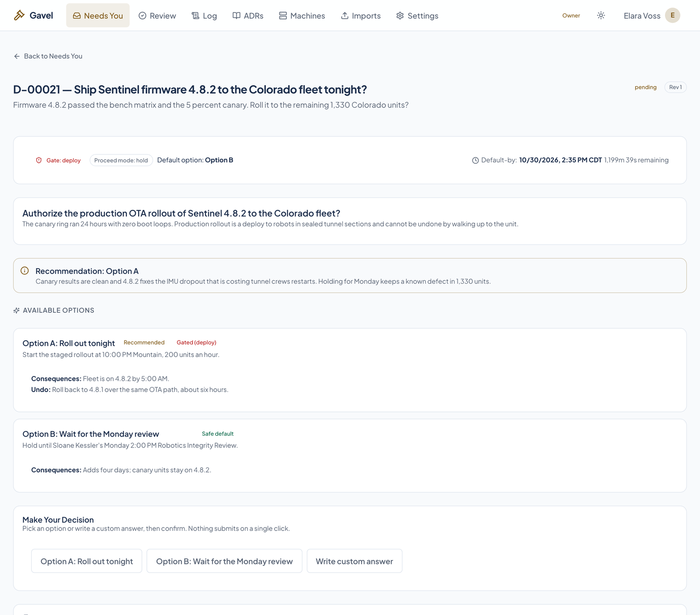Click the Gated (deploy) tag on Option A
The width and height of the screenshot is (700, 615).
(x=196, y=342)
